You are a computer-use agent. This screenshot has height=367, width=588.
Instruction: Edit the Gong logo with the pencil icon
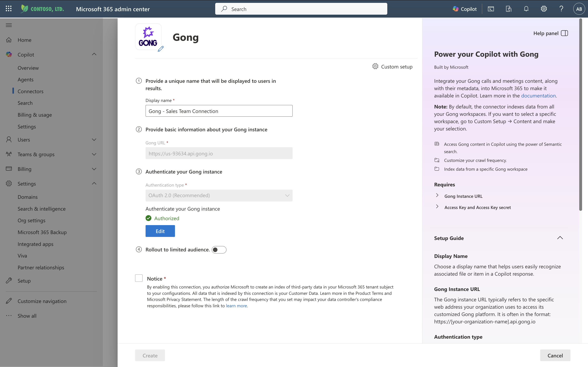click(x=161, y=49)
